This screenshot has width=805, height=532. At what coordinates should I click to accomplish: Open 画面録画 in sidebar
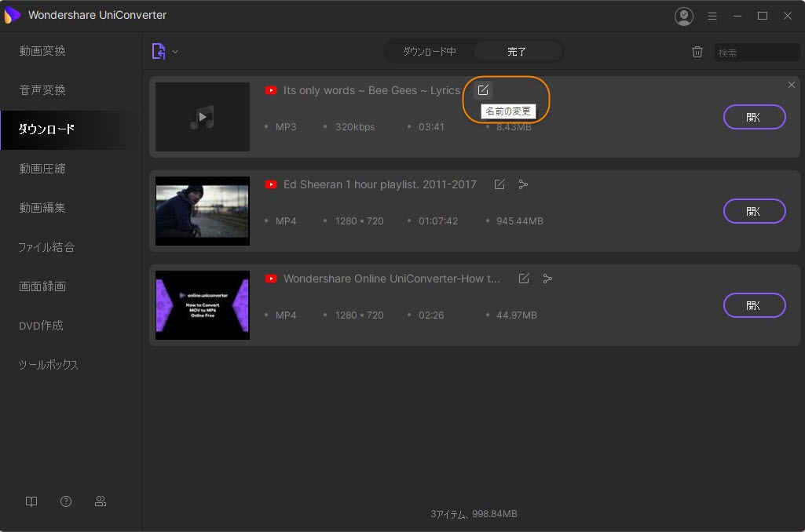(42, 286)
